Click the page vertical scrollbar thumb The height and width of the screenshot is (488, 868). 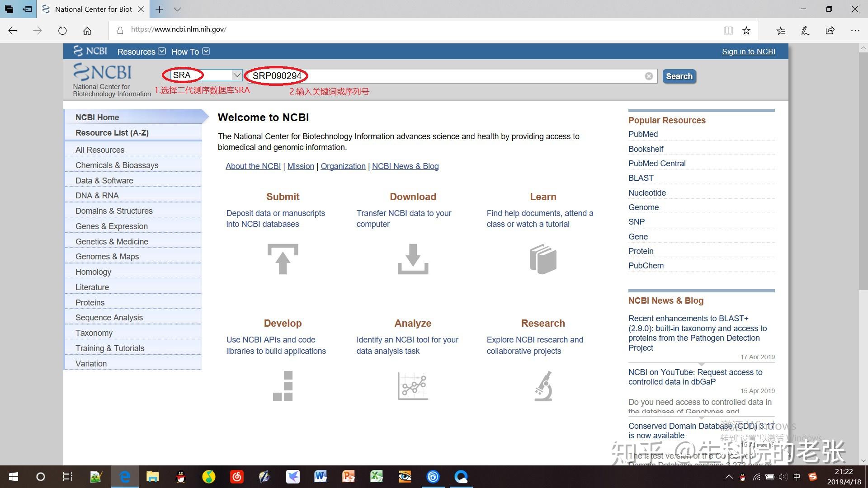[x=863, y=172]
